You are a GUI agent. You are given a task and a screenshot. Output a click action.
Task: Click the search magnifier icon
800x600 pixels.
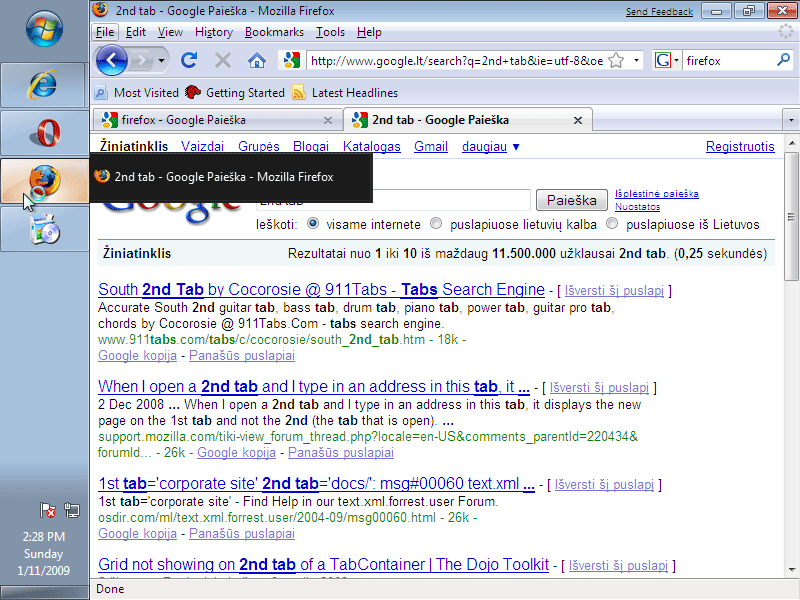point(783,60)
